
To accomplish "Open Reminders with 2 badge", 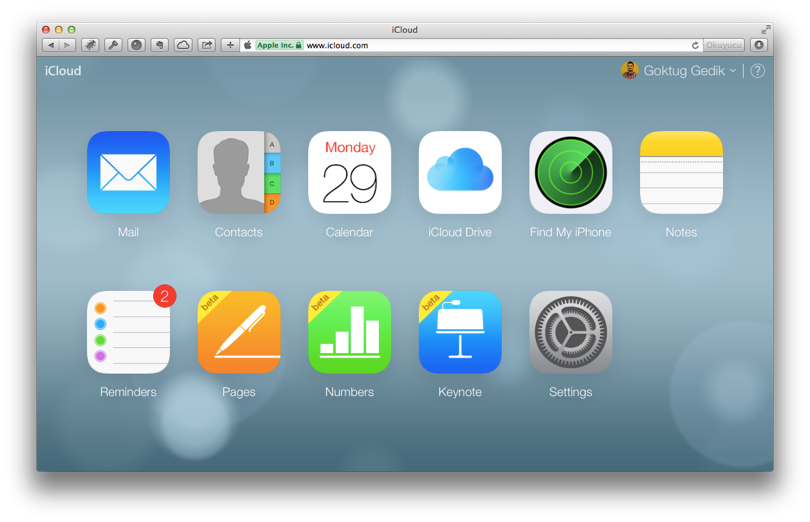I will coord(128,332).
